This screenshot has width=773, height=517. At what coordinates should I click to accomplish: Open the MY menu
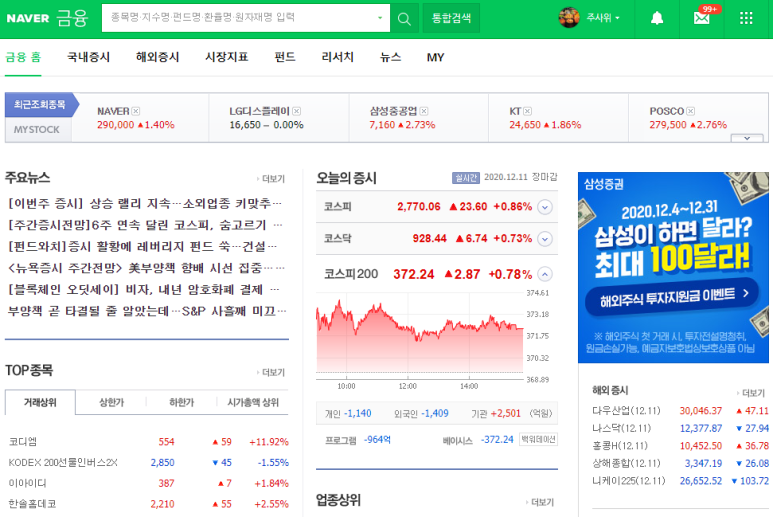click(x=435, y=58)
